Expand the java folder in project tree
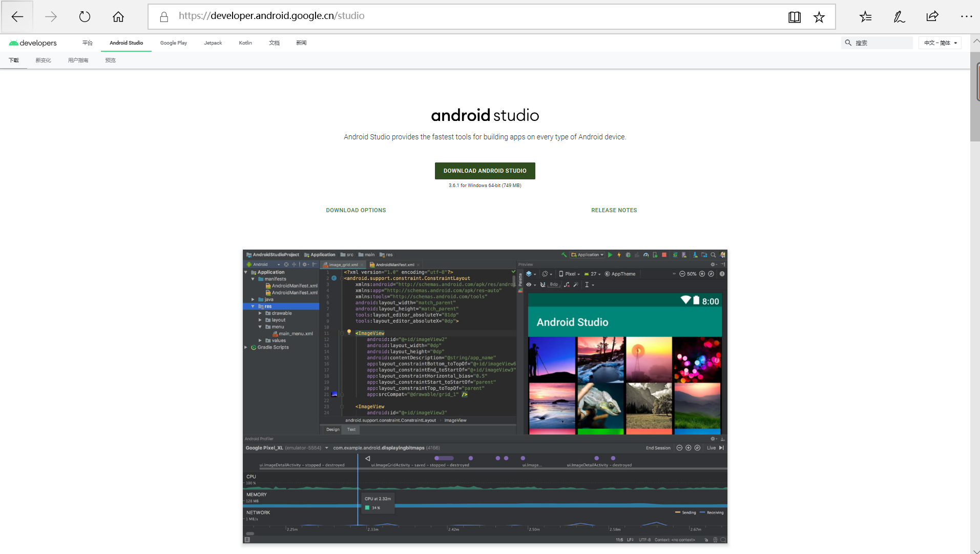Image resolution: width=980 pixels, height=554 pixels. pos(253,299)
